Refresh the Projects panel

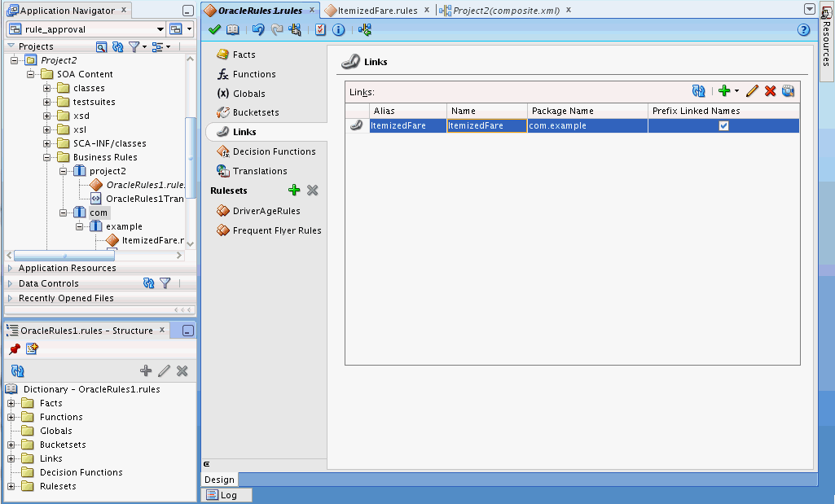pos(117,47)
